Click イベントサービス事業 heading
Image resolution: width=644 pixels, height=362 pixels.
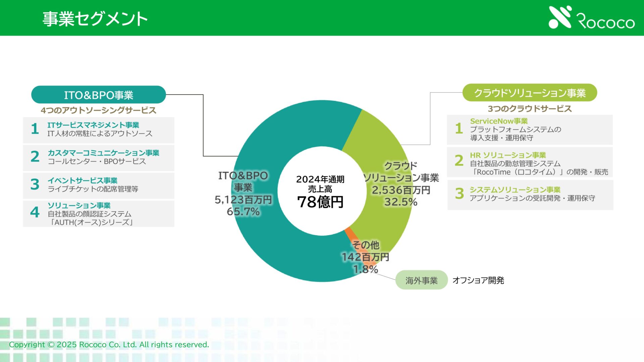82,181
